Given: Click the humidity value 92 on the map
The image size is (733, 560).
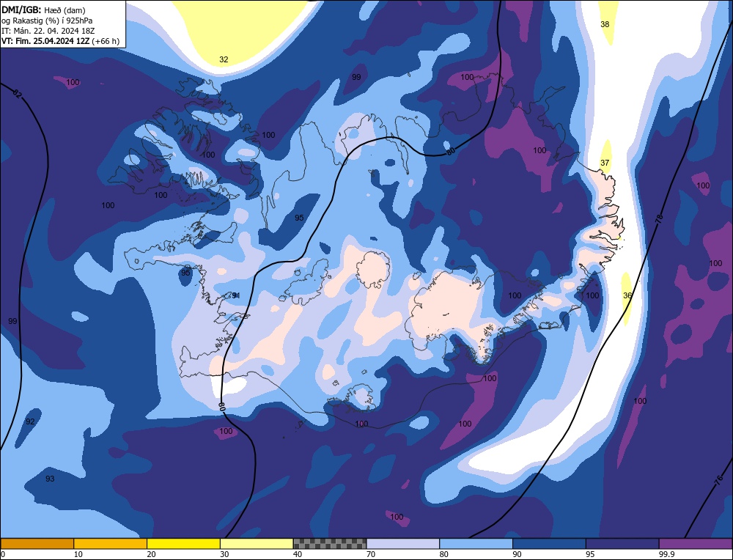Looking at the screenshot, I should [x=30, y=421].
